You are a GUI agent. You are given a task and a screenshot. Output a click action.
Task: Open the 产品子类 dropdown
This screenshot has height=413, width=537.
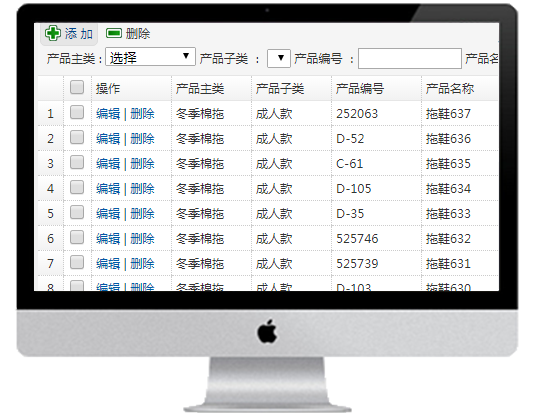279,58
